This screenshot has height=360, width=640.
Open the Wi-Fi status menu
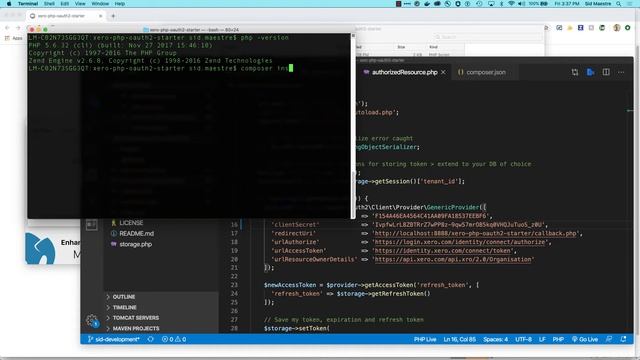click(511, 4)
